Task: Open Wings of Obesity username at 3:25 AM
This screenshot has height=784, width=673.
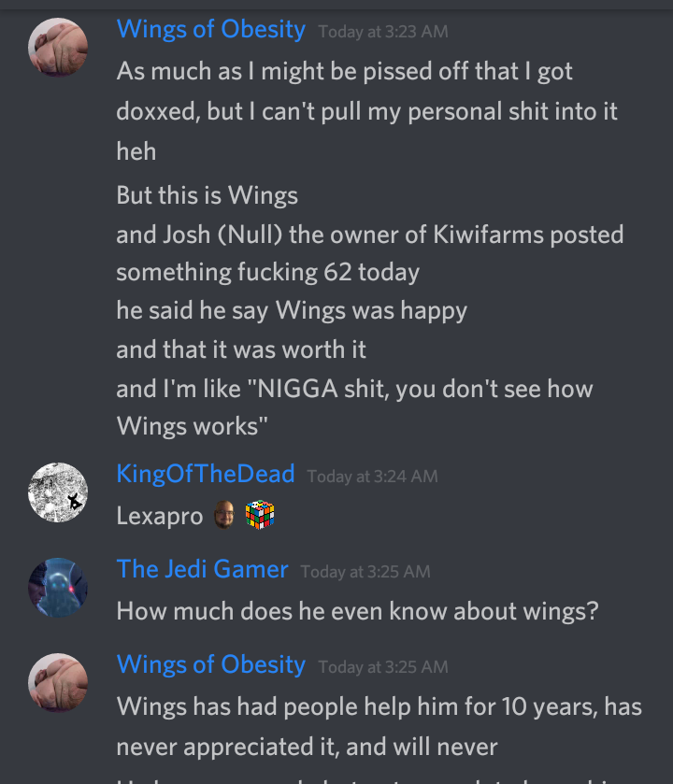Action: [211, 664]
